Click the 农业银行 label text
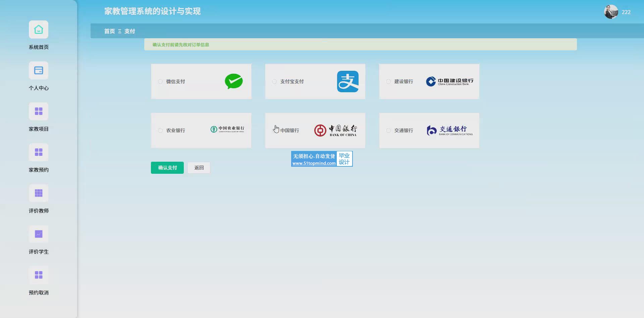 (x=175, y=130)
